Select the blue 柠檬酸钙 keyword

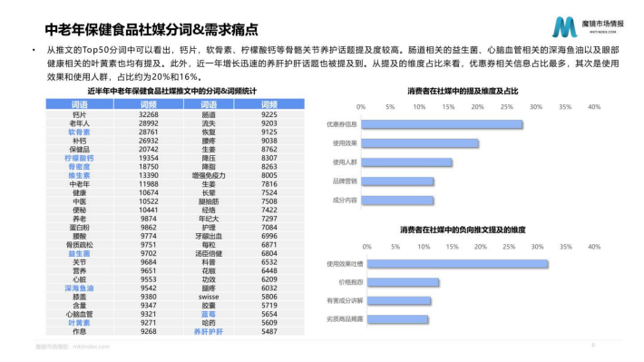pos(79,158)
